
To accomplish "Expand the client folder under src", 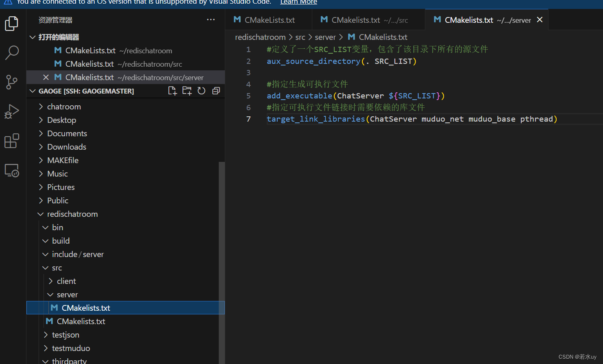I will click(x=66, y=281).
